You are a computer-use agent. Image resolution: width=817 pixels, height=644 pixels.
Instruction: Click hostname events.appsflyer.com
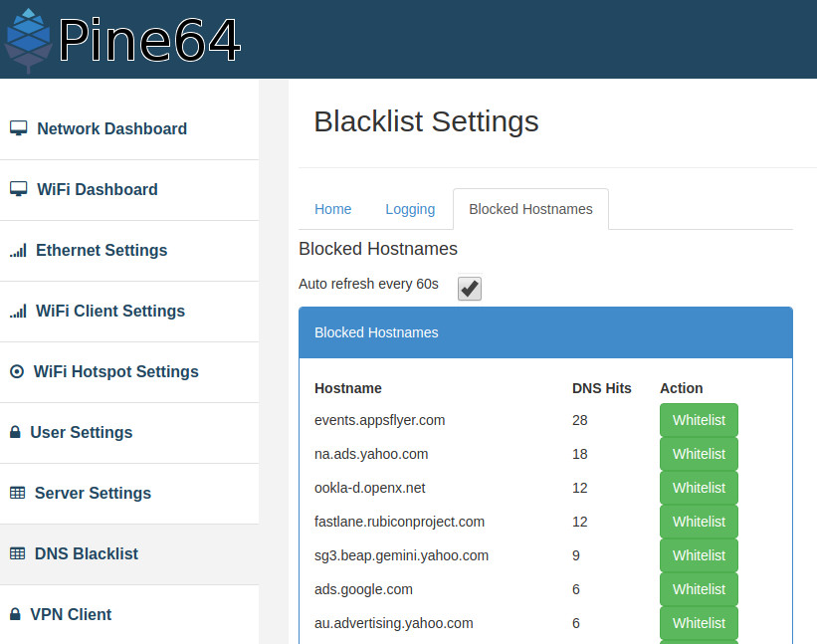pos(380,420)
